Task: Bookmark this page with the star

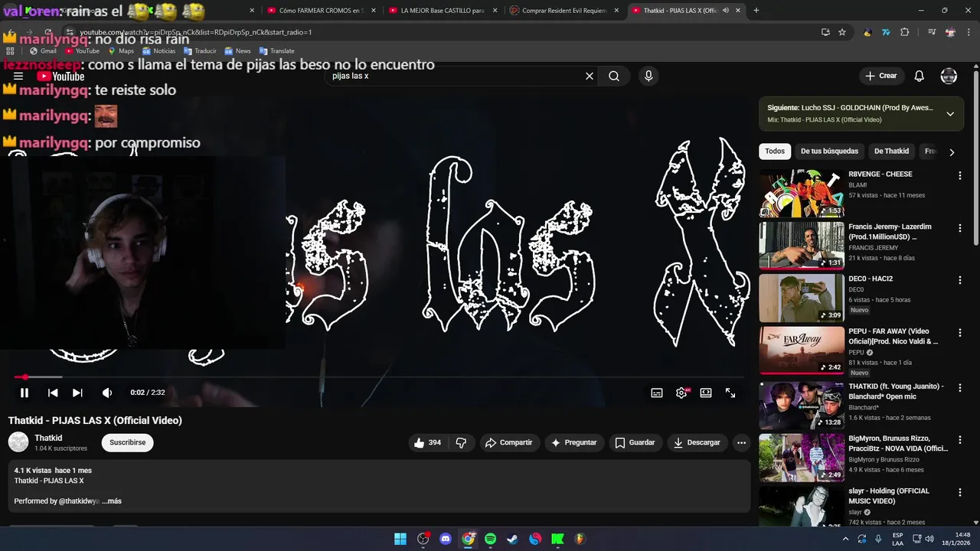Action: [x=842, y=32]
